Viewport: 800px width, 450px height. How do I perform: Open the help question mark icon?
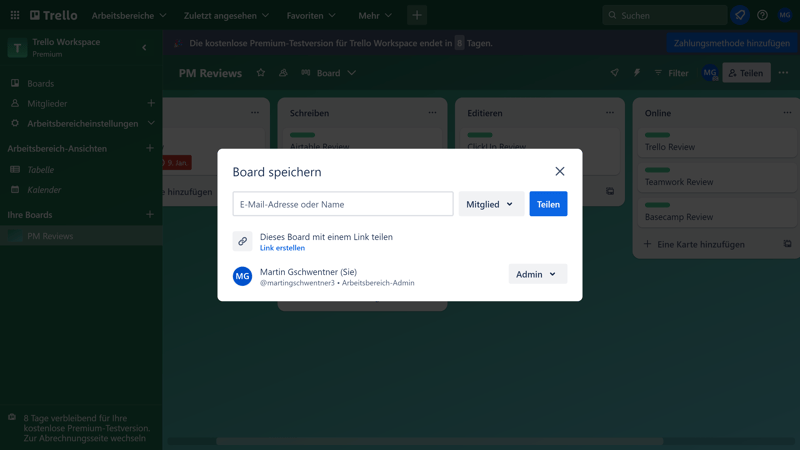pos(762,15)
